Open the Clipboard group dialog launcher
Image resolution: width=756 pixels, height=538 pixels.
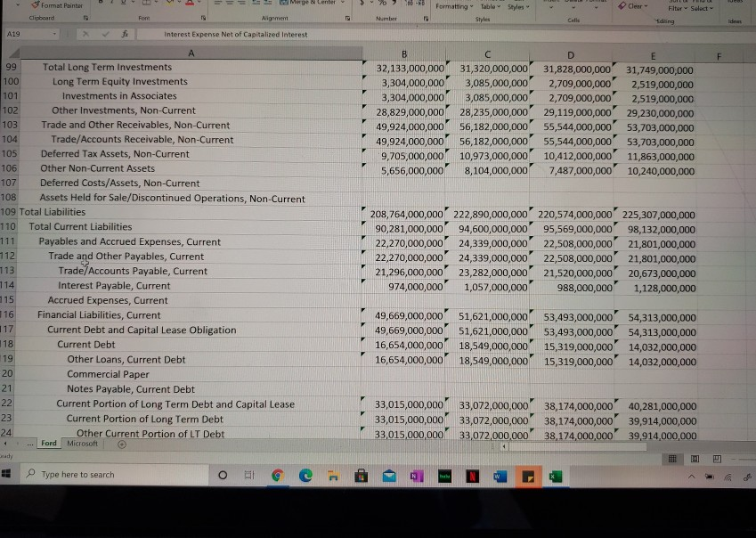(x=85, y=19)
